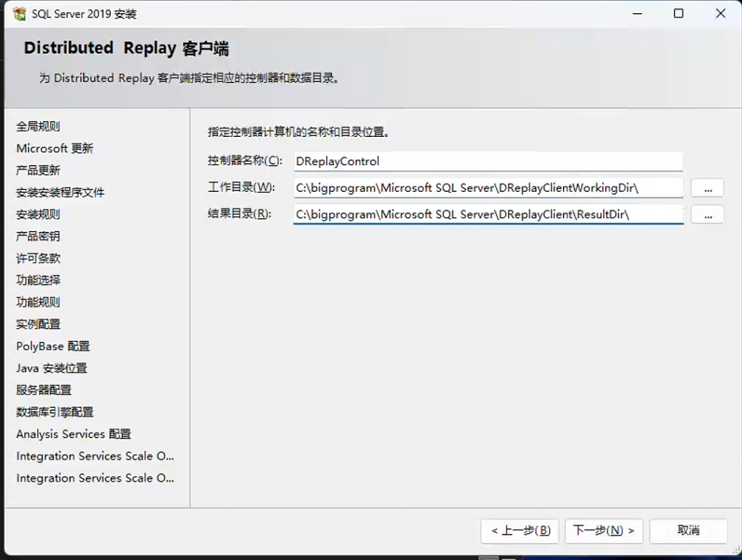Maximize the SQL Server 2019 setup window
The width and height of the screenshot is (742, 560).
[x=678, y=14]
